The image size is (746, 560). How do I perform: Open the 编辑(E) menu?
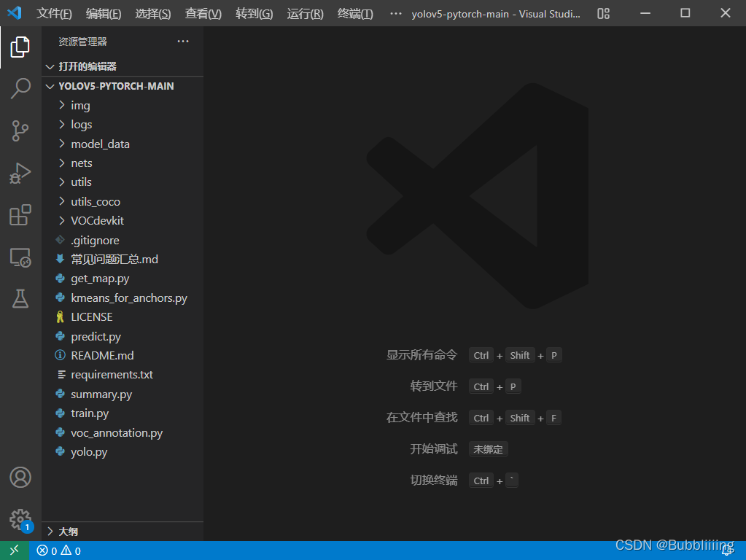coord(104,13)
